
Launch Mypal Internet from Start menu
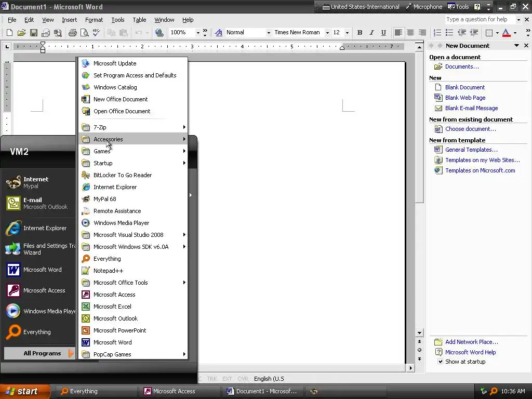[x=39, y=182]
